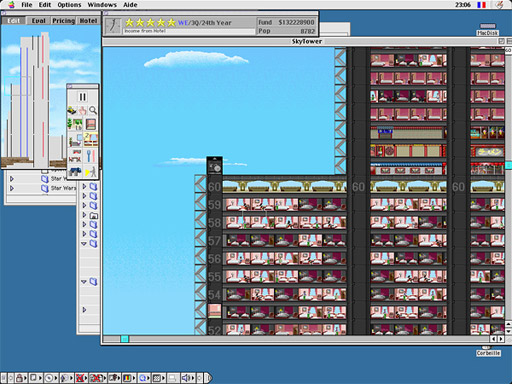The image size is (512, 384).
Task: Switch to the Eval tab
Action: point(38,21)
